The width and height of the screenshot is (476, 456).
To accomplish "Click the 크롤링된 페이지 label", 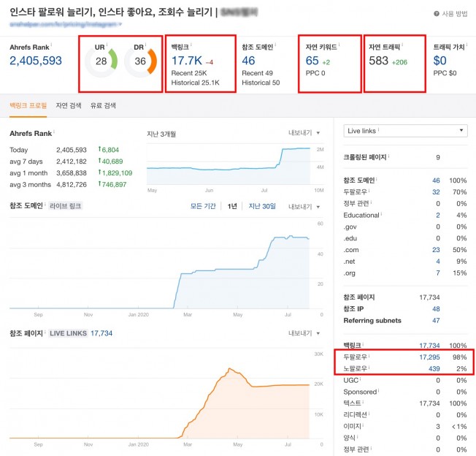I will coord(364,157).
